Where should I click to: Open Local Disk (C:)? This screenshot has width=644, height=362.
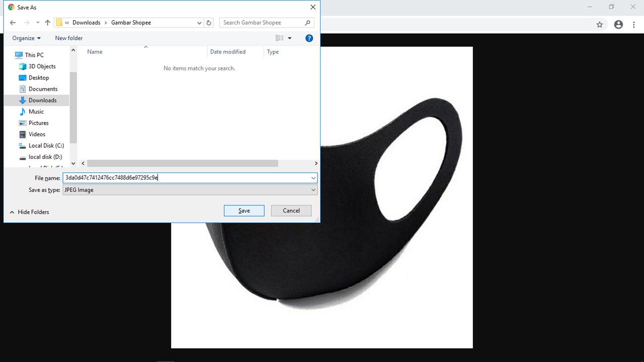pos(46,146)
